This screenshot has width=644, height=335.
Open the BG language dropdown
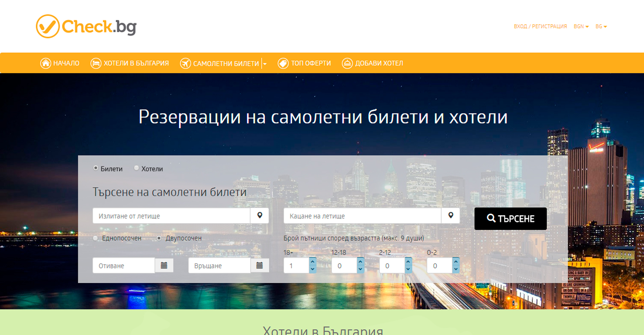pyautogui.click(x=601, y=26)
